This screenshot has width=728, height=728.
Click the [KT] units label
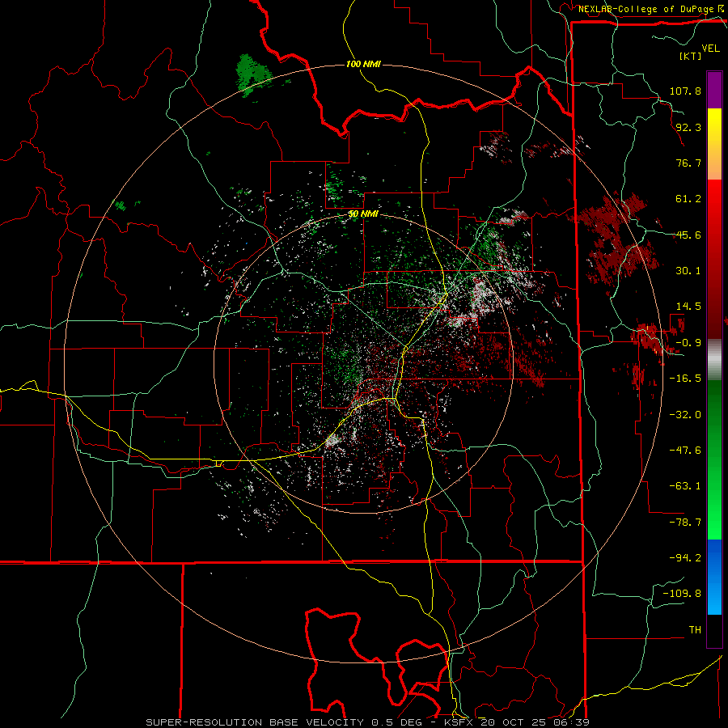point(690,56)
